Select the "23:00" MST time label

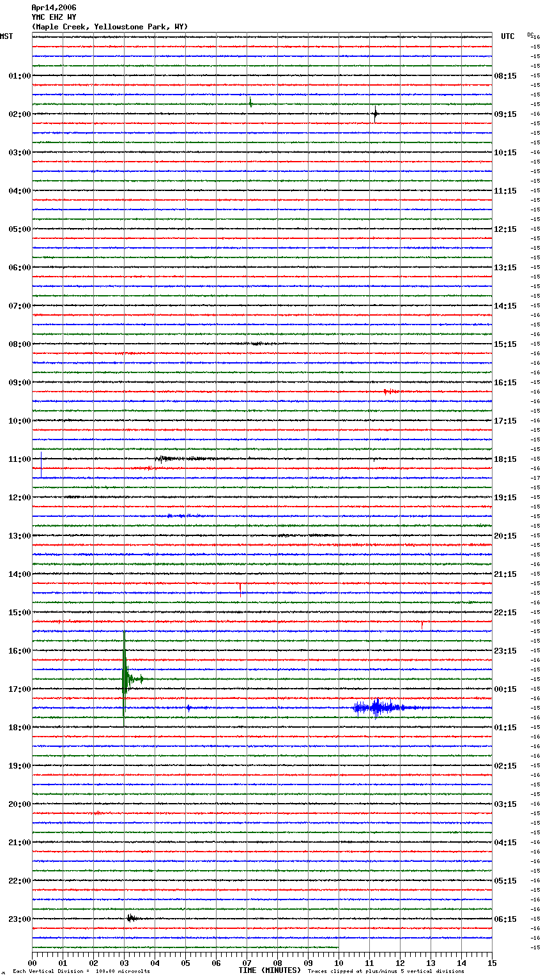pyautogui.click(x=20, y=919)
